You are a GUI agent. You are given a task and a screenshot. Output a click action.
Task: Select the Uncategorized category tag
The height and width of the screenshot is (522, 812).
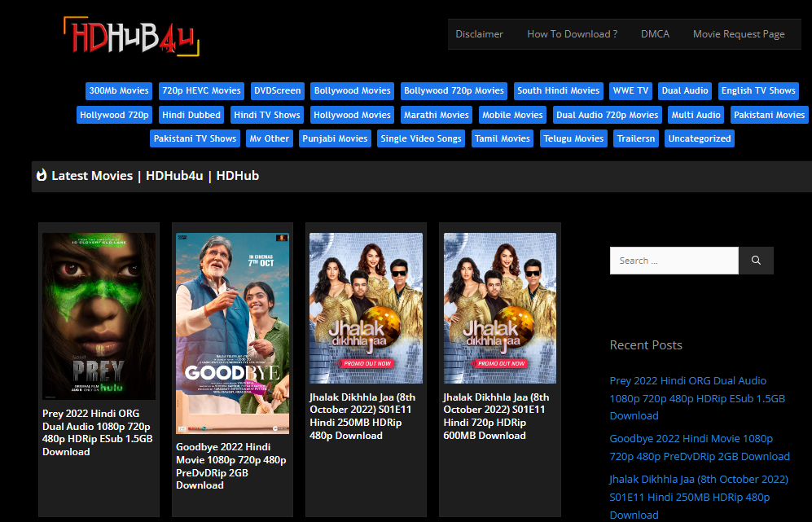click(x=700, y=138)
